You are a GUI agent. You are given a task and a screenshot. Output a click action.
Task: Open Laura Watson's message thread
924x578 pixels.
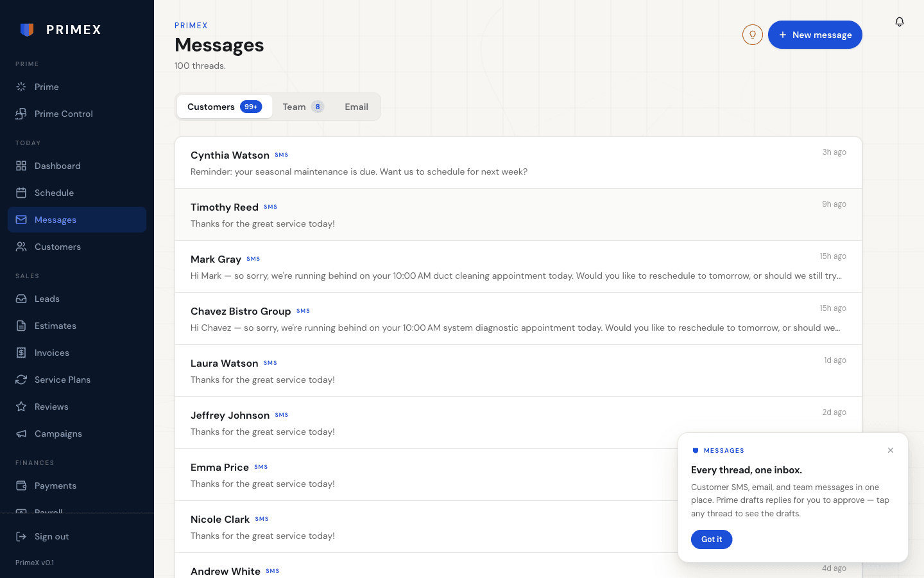518,371
